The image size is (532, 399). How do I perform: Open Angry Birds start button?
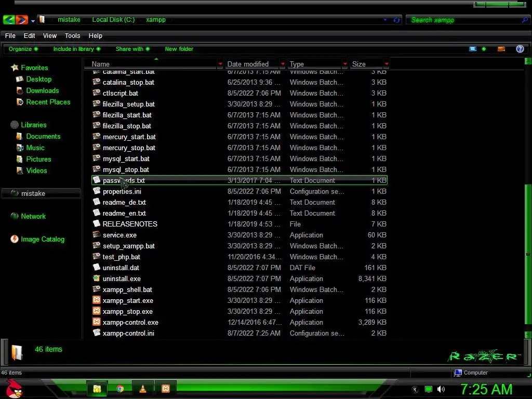tap(14, 389)
